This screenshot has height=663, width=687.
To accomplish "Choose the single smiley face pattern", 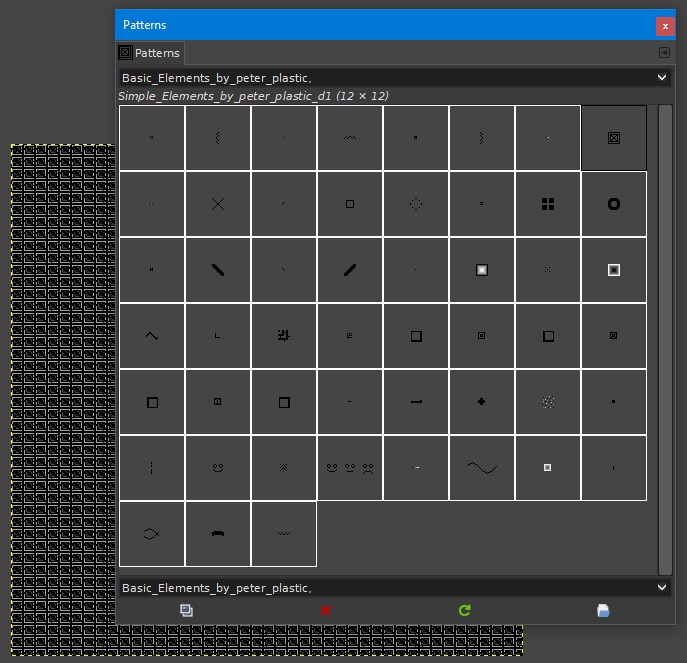I will click(x=218, y=468).
